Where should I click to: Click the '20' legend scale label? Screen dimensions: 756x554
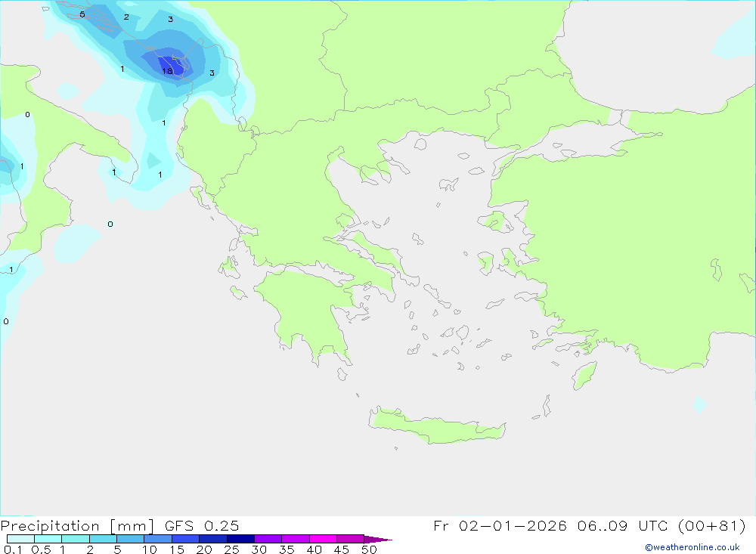pos(204,549)
